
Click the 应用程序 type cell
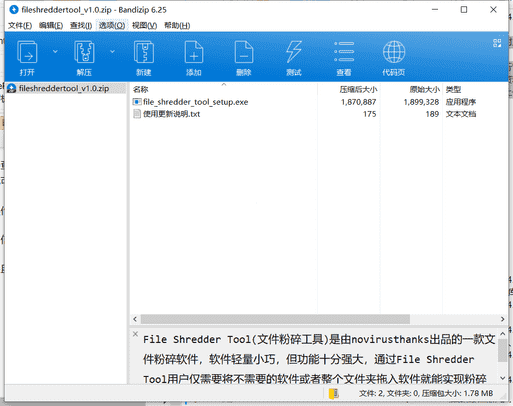(461, 102)
